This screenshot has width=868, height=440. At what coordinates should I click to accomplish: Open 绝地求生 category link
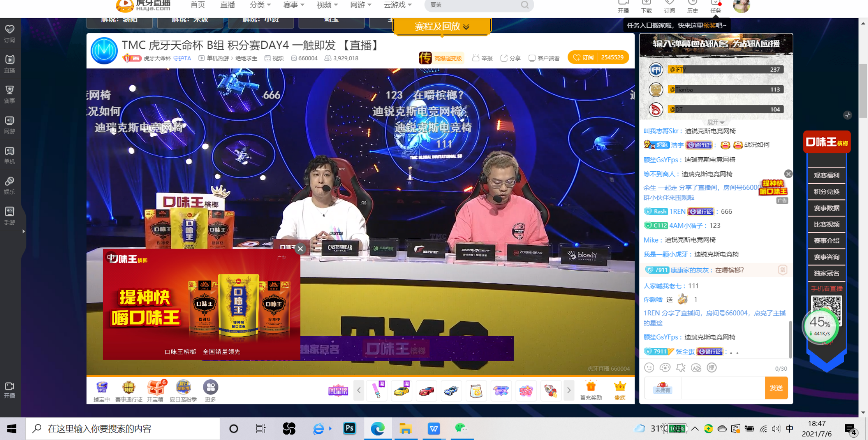coord(246,58)
